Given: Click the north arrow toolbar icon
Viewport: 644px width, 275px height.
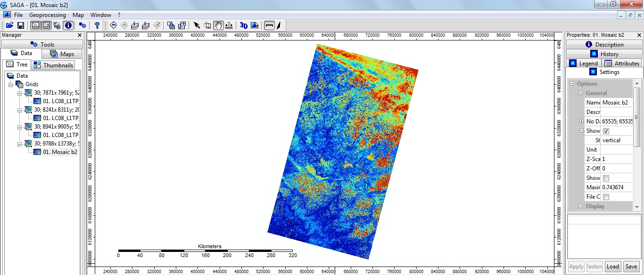Looking at the screenshot, I should click(280, 25).
